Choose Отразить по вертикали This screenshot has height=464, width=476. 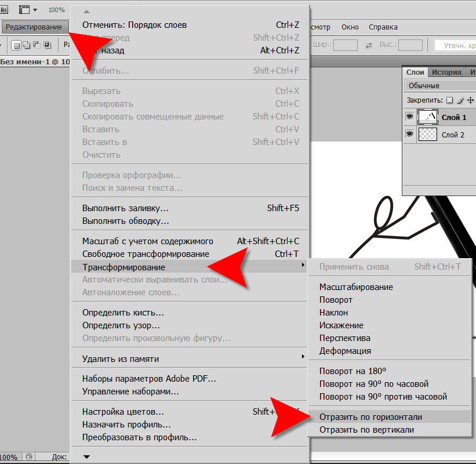(390, 430)
